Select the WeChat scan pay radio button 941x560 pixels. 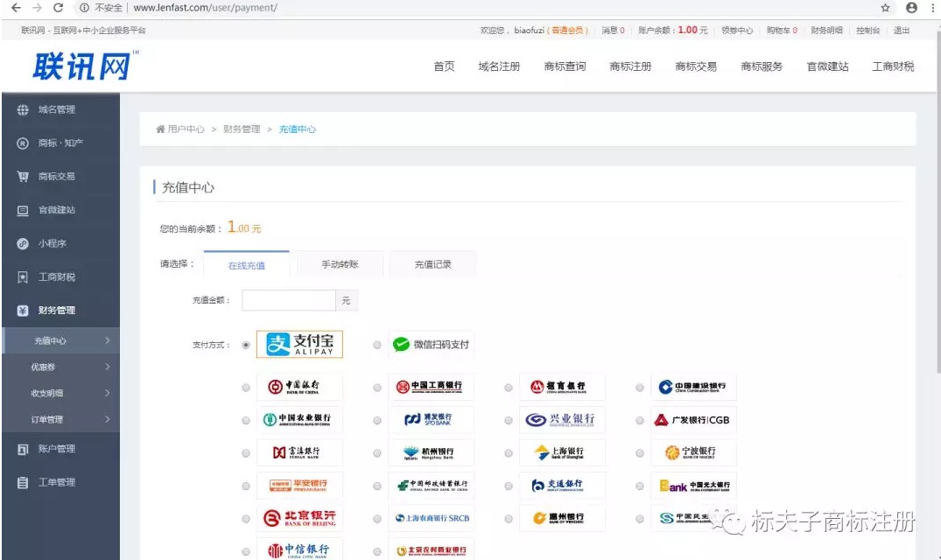377,345
